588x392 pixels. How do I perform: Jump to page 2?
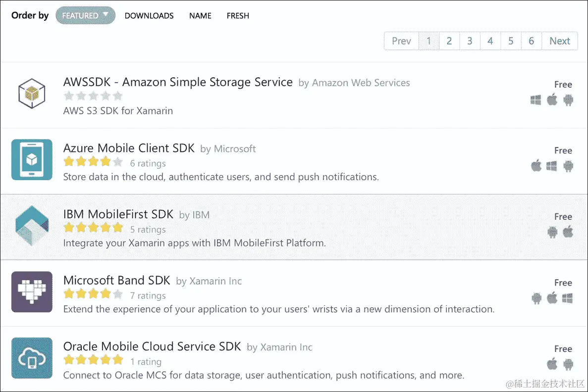[x=449, y=41]
